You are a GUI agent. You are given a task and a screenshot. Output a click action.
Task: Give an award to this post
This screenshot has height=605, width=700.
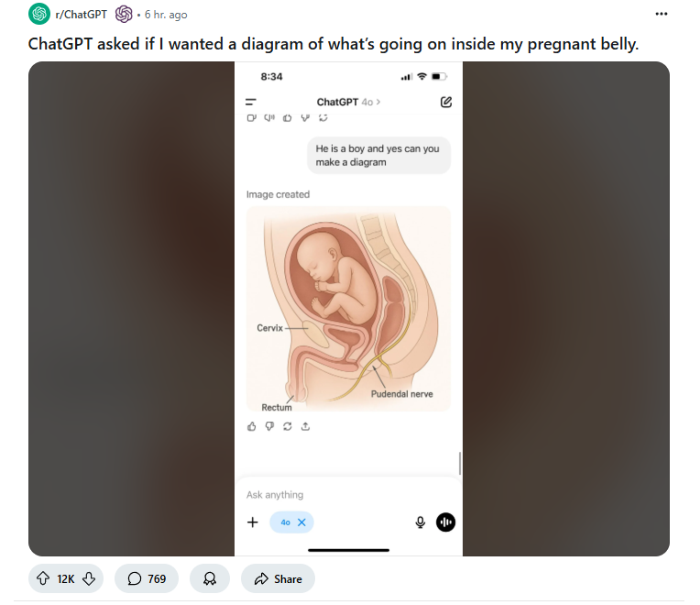pyautogui.click(x=210, y=578)
